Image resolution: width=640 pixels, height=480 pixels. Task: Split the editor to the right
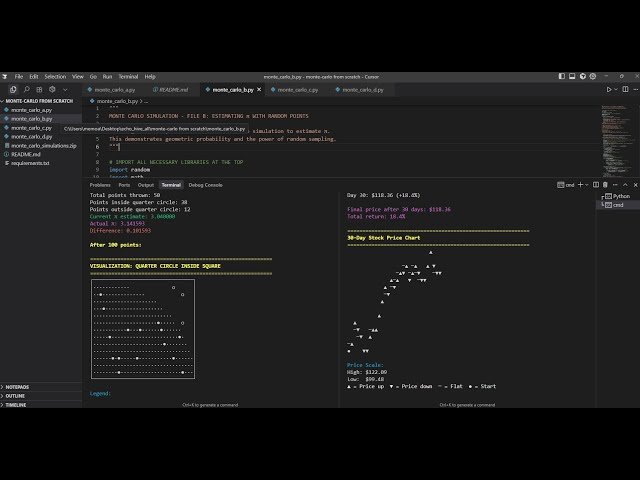click(625, 89)
